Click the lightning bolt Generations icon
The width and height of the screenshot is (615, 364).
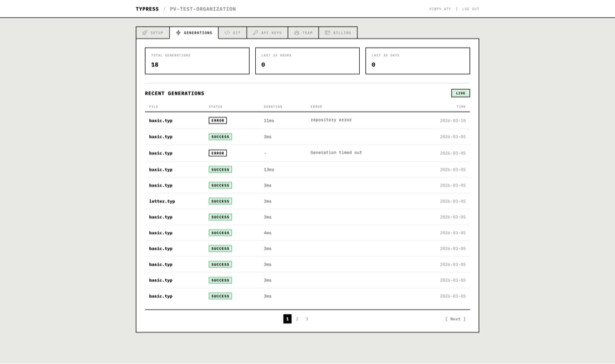[178, 33]
